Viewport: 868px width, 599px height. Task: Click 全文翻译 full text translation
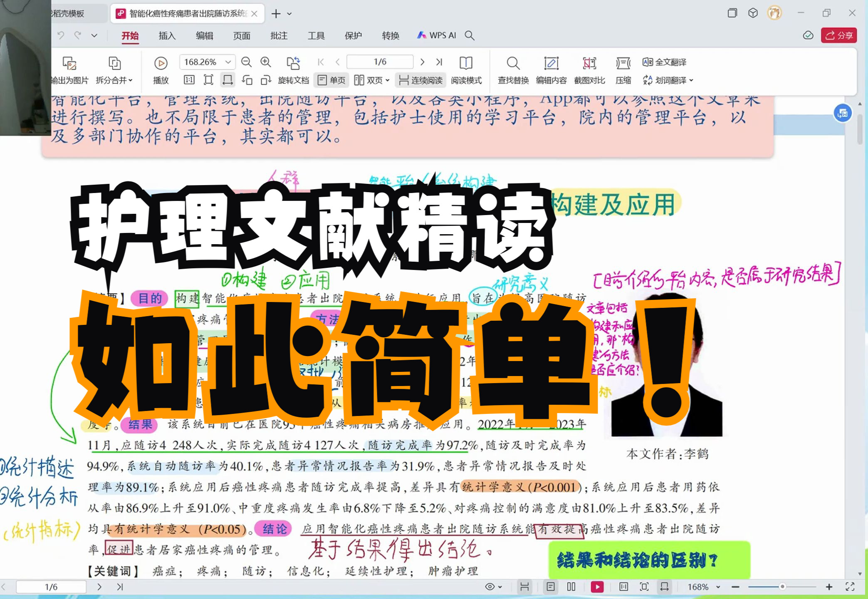pos(664,62)
